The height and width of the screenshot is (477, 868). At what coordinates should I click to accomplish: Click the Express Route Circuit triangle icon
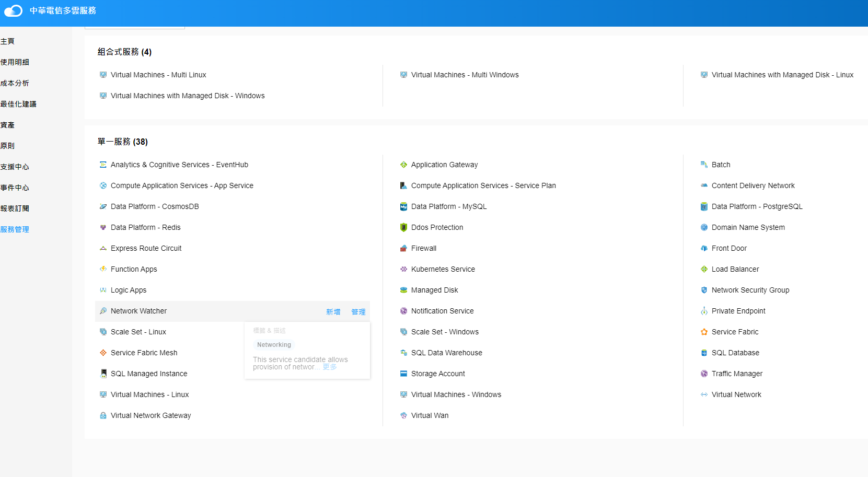[x=103, y=248]
